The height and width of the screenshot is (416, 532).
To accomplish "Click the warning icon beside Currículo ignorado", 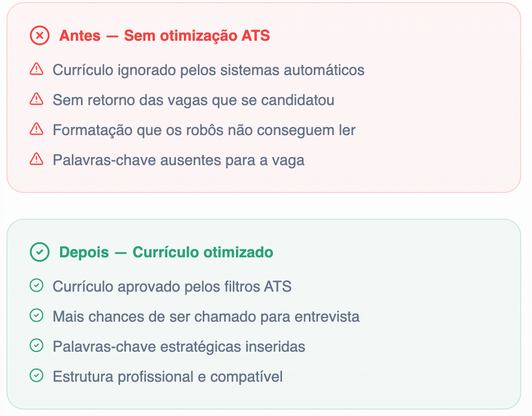I will pyautogui.click(x=36, y=69).
